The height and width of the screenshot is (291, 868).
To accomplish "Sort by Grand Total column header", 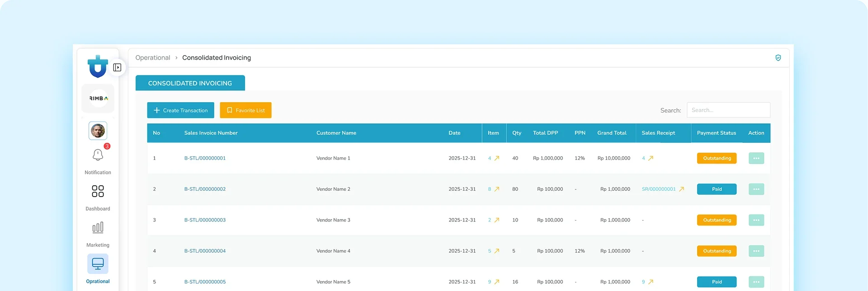I will (x=612, y=133).
